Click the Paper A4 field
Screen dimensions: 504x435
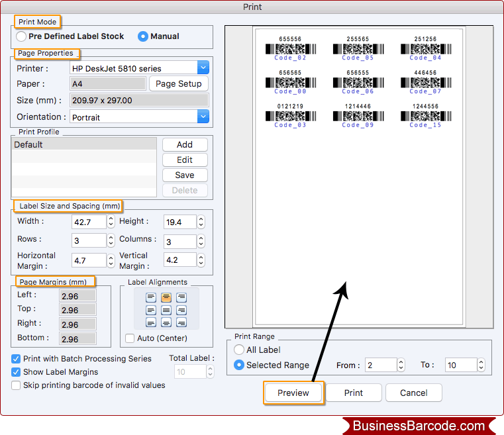[108, 84]
